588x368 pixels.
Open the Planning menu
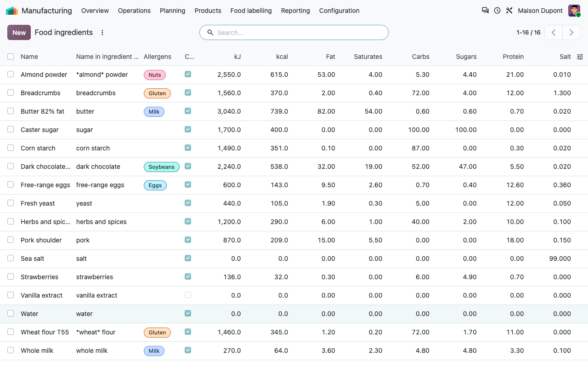(173, 11)
